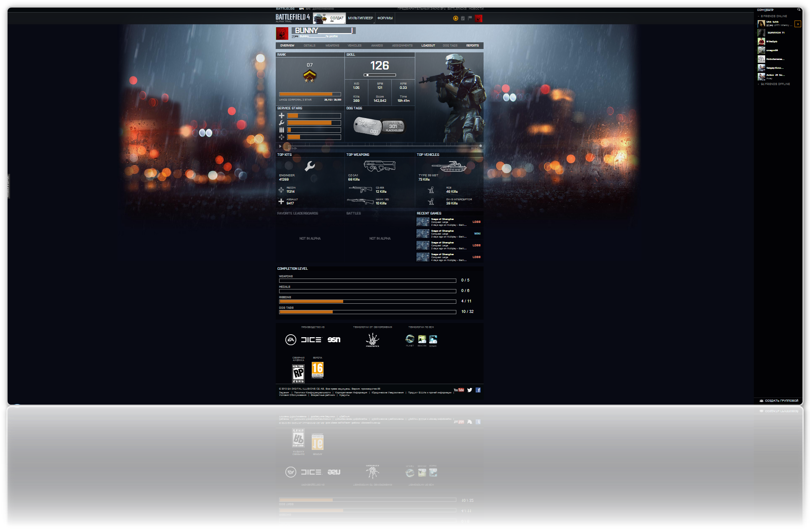Screen dimensions: 810x532
Task: Click the Battlefield 4 logo
Action: [x=292, y=18]
